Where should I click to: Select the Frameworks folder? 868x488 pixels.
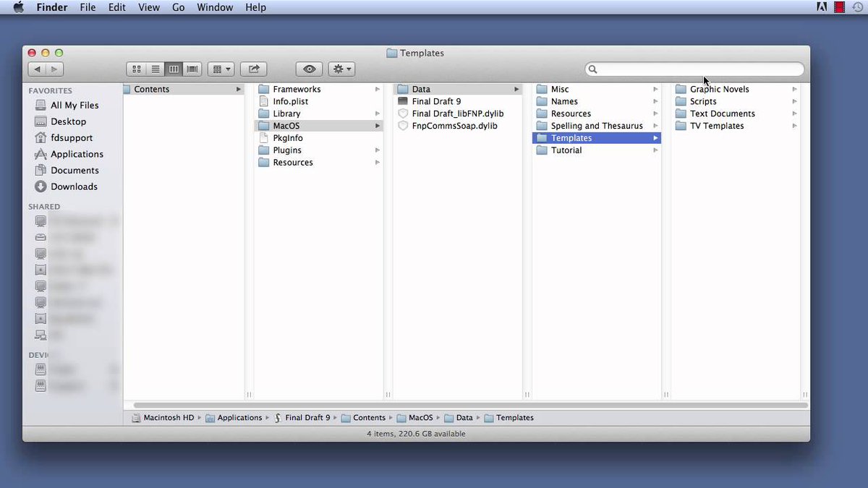[319, 90]
